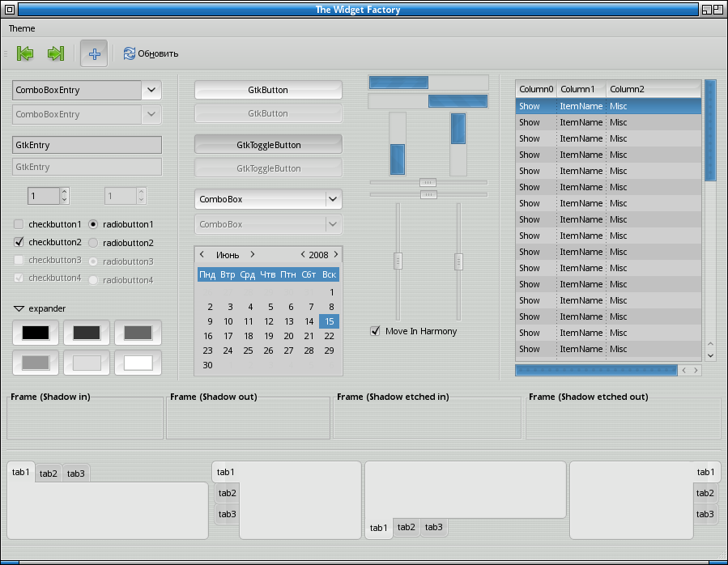Click the upper horizontal slider handle

click(x=428, y=182)
